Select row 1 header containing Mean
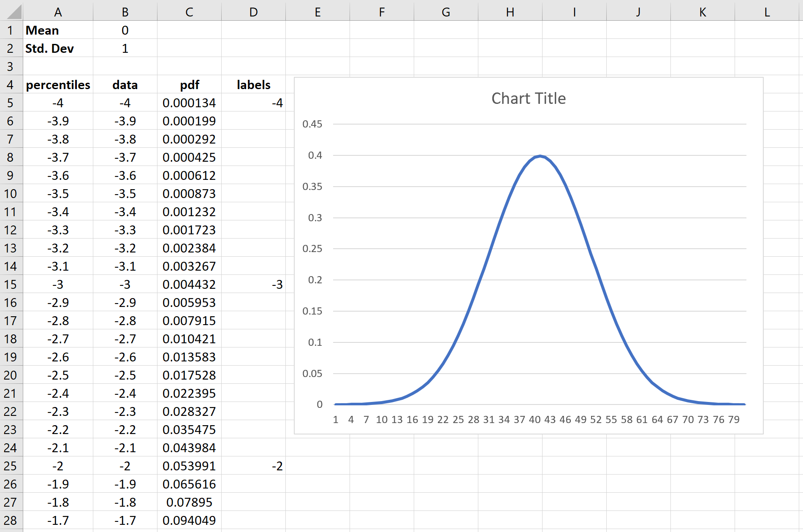Screen dimensions: 803x532 (x=11, y=30)
